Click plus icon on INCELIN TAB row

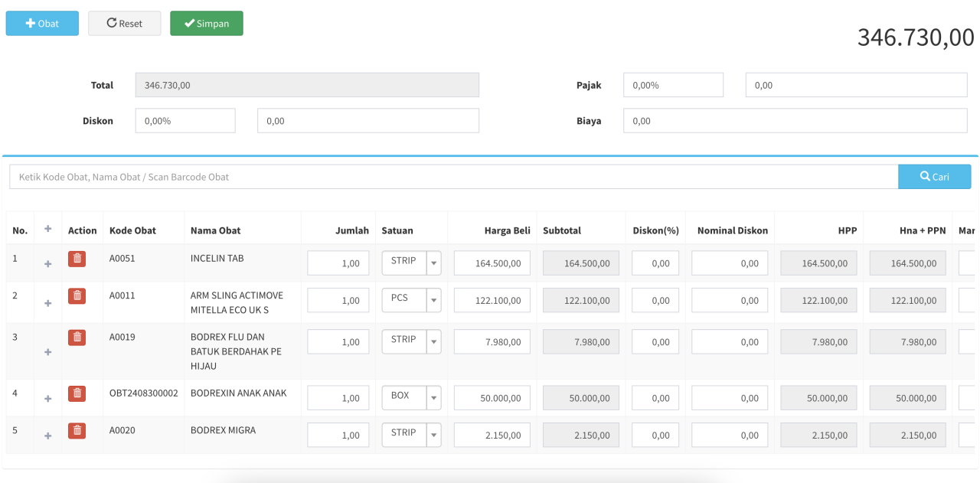(x=47, y=264)
